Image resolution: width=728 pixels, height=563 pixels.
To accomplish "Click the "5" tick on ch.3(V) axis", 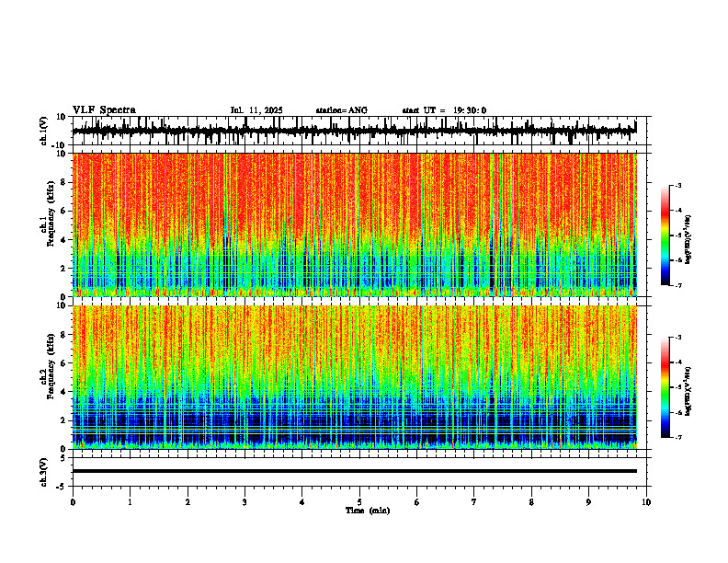I will pyautogui.click(x=63, y=457).
